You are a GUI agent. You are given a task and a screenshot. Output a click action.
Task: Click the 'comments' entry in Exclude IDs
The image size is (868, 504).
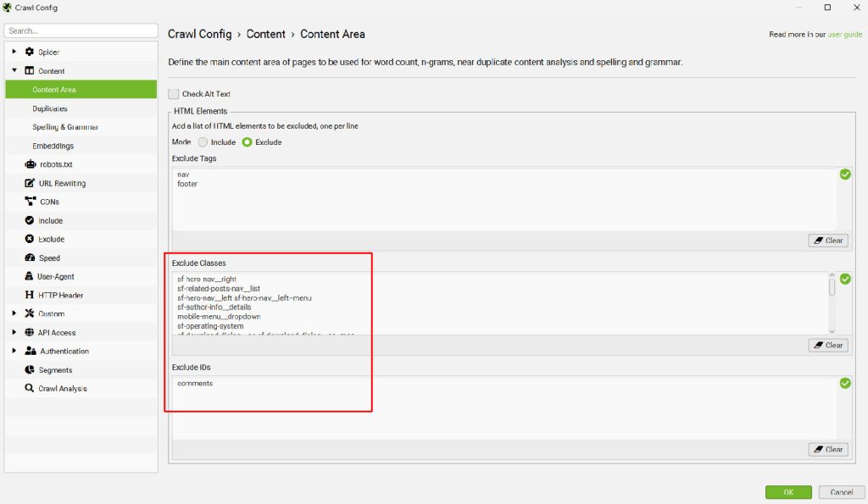point(196,383)
